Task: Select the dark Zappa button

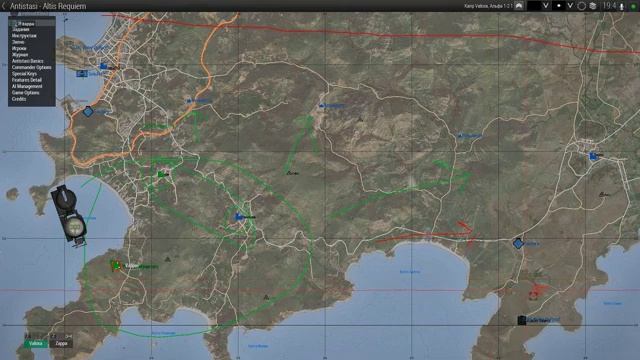Action: click(x=61, y=344)
